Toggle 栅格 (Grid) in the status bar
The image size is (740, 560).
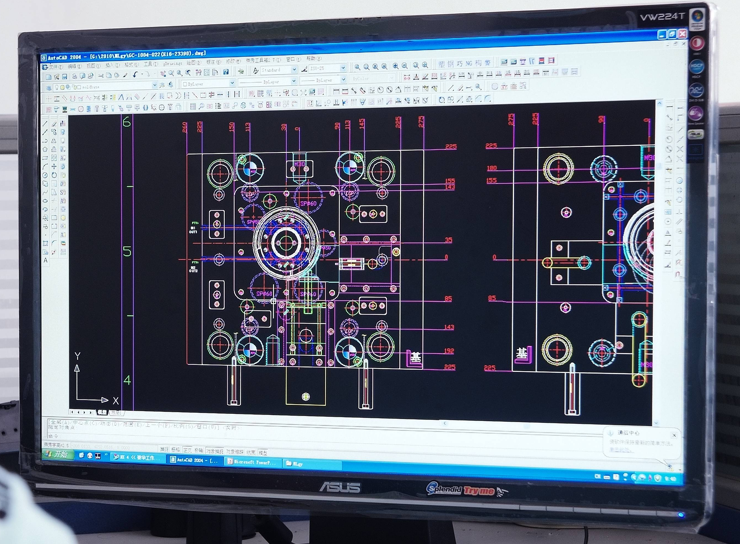pos(176,450)
